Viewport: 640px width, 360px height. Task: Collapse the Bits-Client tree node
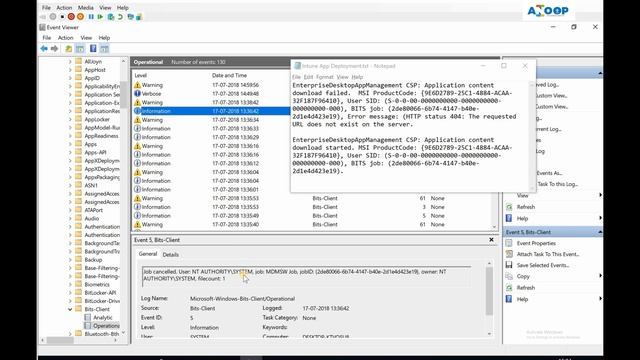coord(70,309)
